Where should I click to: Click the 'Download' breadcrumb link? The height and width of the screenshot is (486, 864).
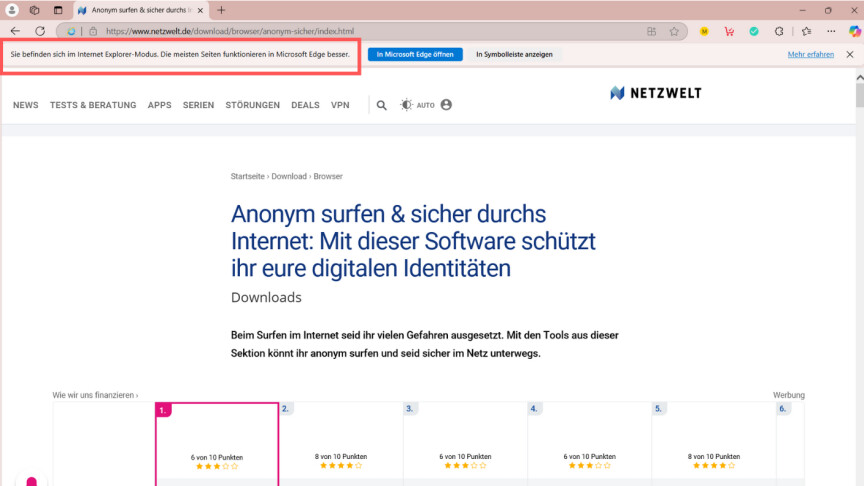pyautogui.click(x=289, y=176)
